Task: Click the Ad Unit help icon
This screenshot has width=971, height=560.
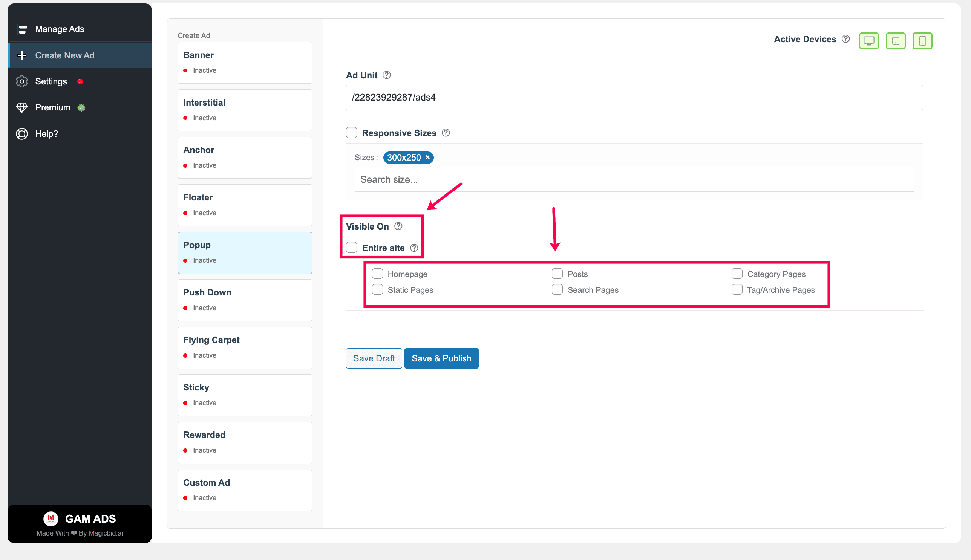Action: [x=387, y=75]
